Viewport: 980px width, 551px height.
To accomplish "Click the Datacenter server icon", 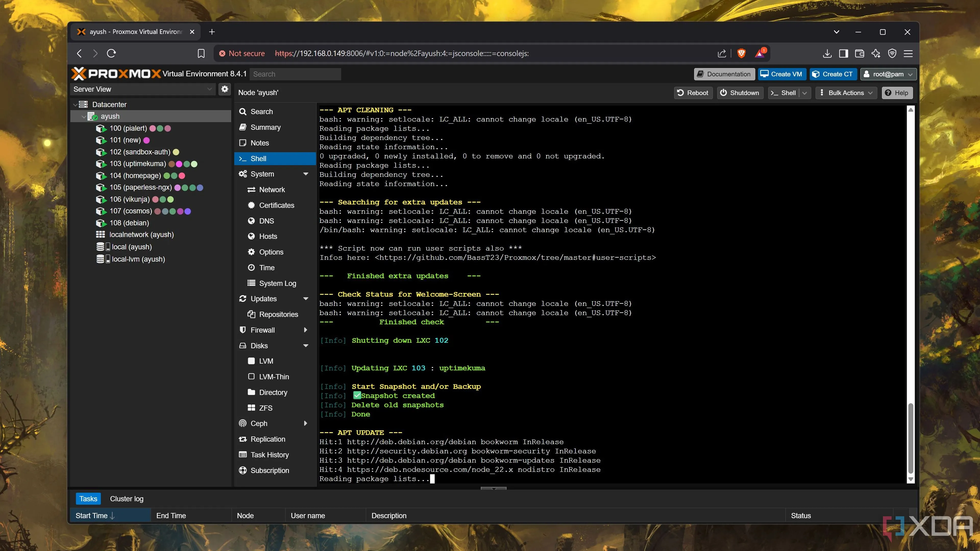I will click(x=83, y=104).
